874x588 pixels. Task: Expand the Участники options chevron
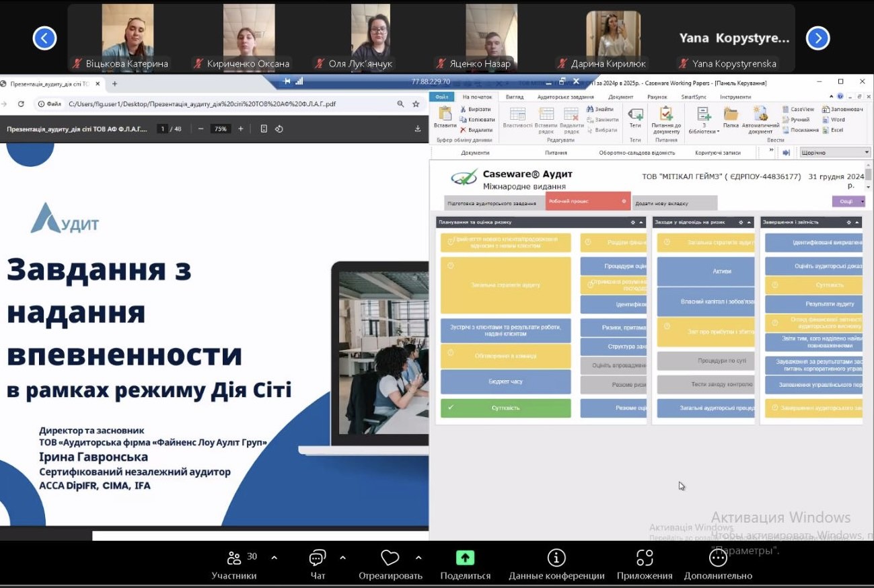tap(274, 558)
